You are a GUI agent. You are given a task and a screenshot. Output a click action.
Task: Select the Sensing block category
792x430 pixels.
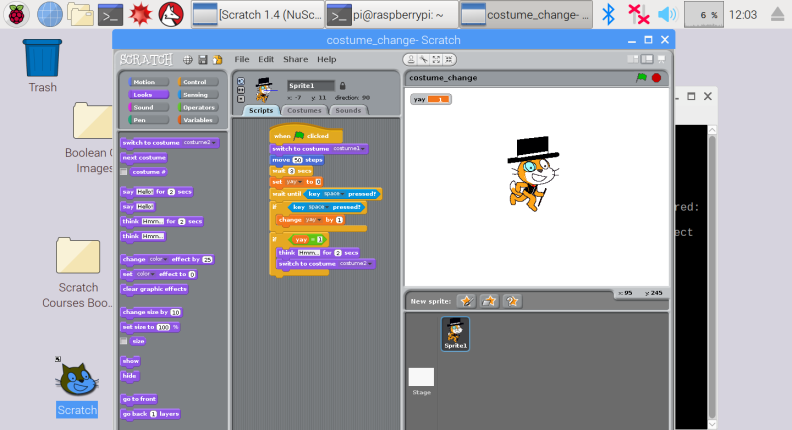[198, 94]
